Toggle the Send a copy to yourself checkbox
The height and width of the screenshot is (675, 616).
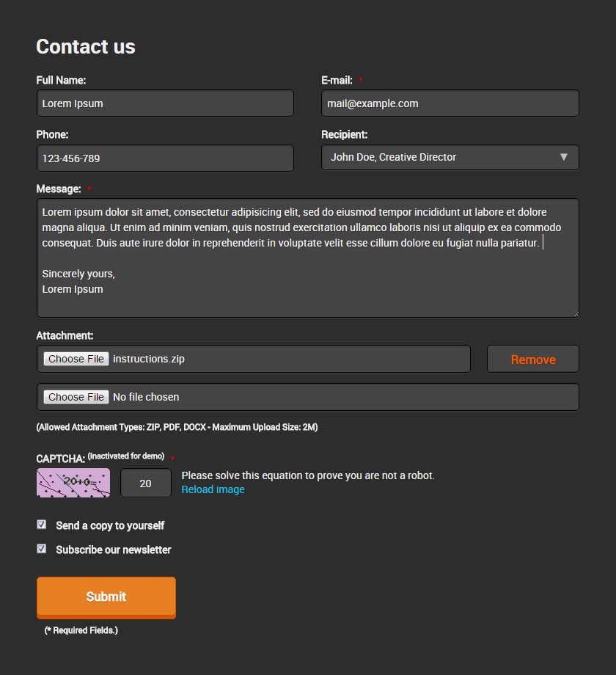(41, 525)
